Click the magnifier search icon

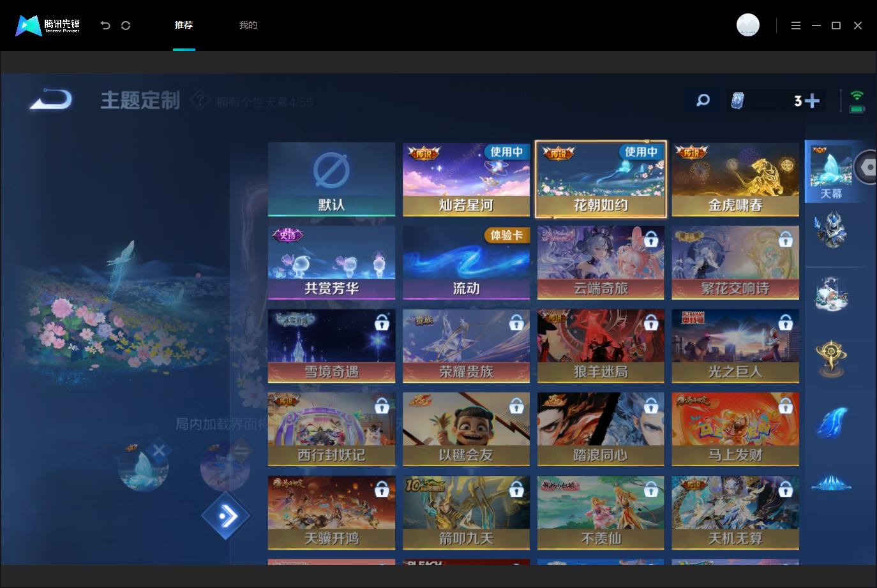703,100
